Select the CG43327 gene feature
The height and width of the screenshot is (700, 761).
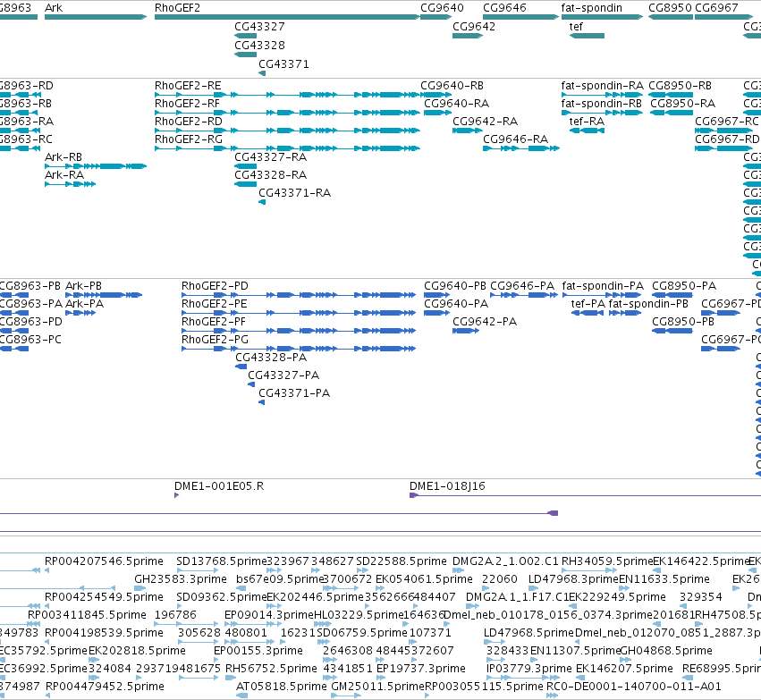coord(246,36)
